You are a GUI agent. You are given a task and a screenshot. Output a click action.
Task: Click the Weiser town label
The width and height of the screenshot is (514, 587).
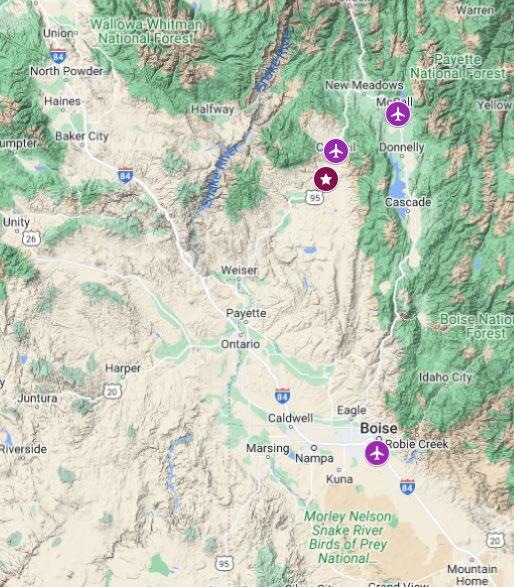[239, 270]
